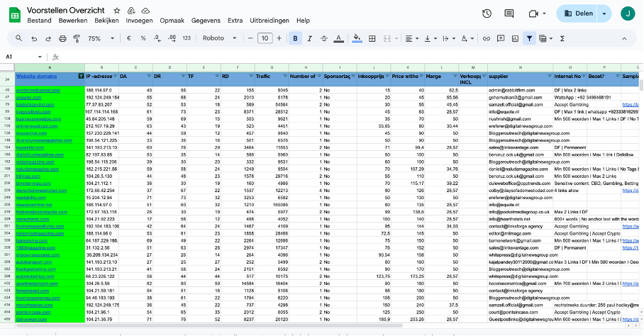This screenshot has width=644, height=336.
Task: Star the Voorstellen Overzicht document
Action: pyautogui.click(x=116, y=11)
